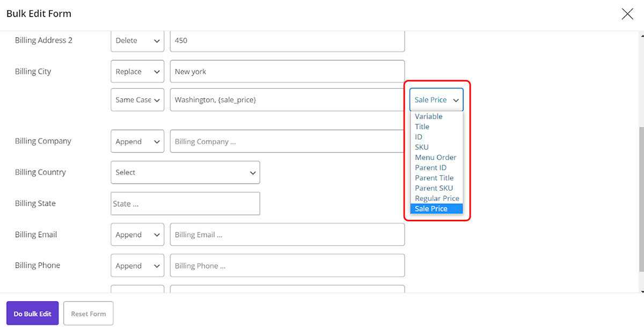Viewport: 644px width, 332px height.
Task: Click the Billing Phone input field
Action: tap(287, 266)
